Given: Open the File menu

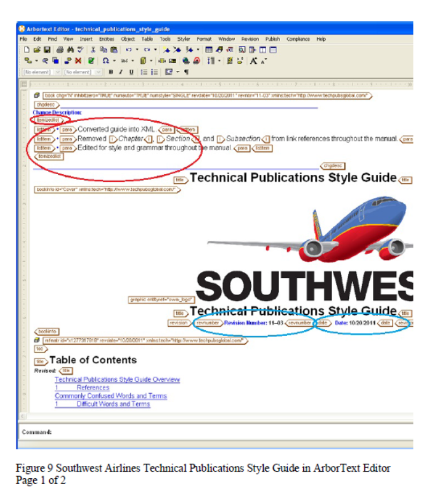Looking at the screenshot, I should [x=23, y=39].
